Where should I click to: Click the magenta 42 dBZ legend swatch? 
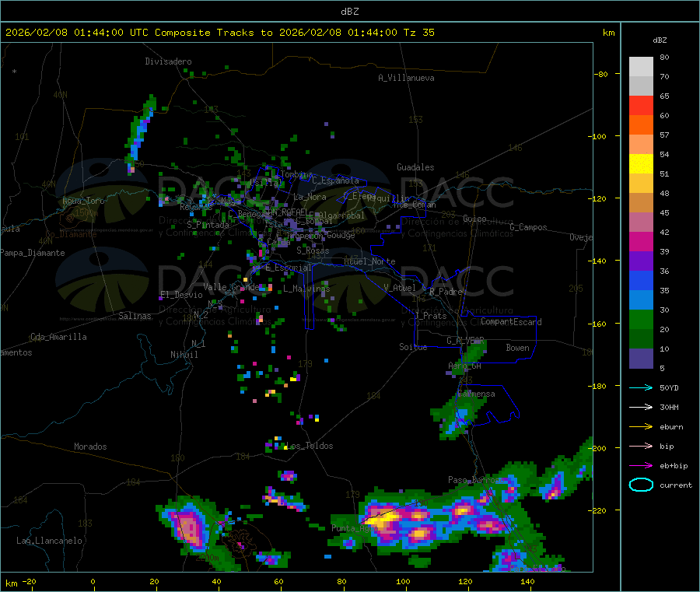point(641,241)
